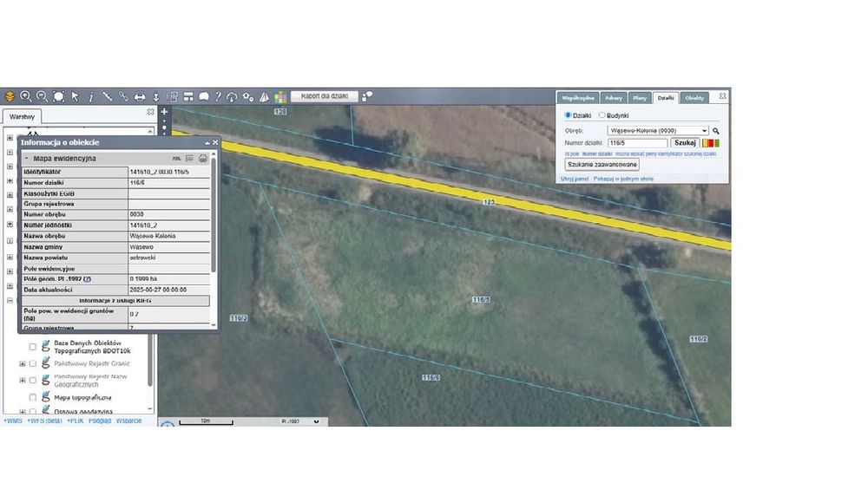Toggle Osnowa geodezyjna layer checkbox
The height and width of the screenshot is (483, 868).
(x=33, y=412)
